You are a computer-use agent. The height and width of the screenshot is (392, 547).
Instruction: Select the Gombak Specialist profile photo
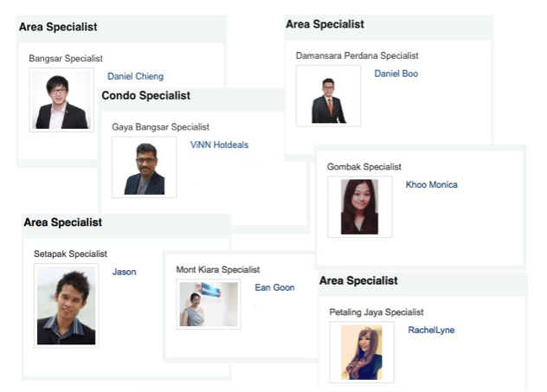click(x=359, y=207)
